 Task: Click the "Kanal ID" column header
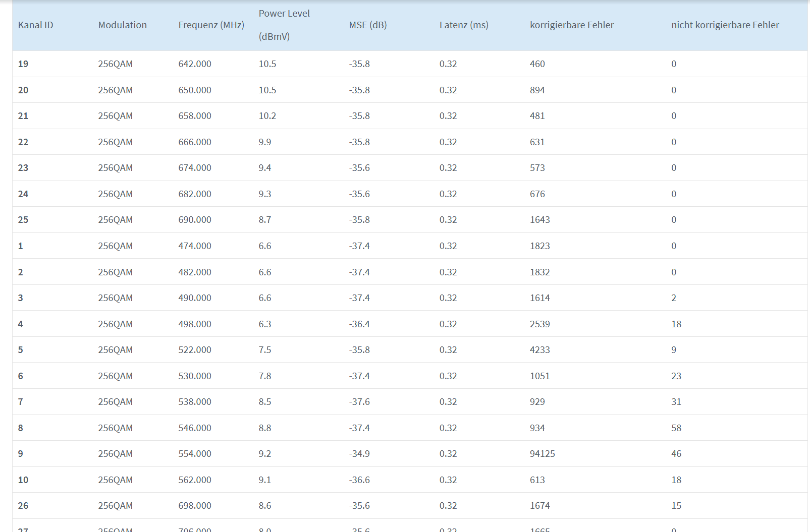(x=35, y=25)
